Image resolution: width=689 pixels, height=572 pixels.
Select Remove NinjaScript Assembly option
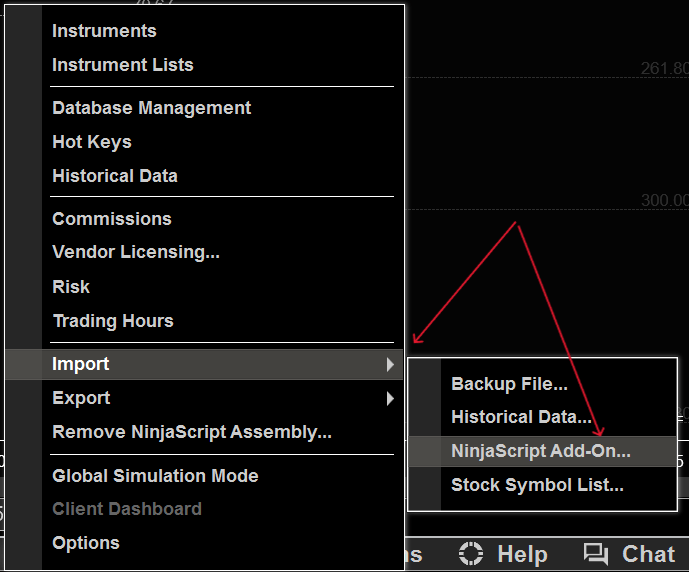pos(192,433)
